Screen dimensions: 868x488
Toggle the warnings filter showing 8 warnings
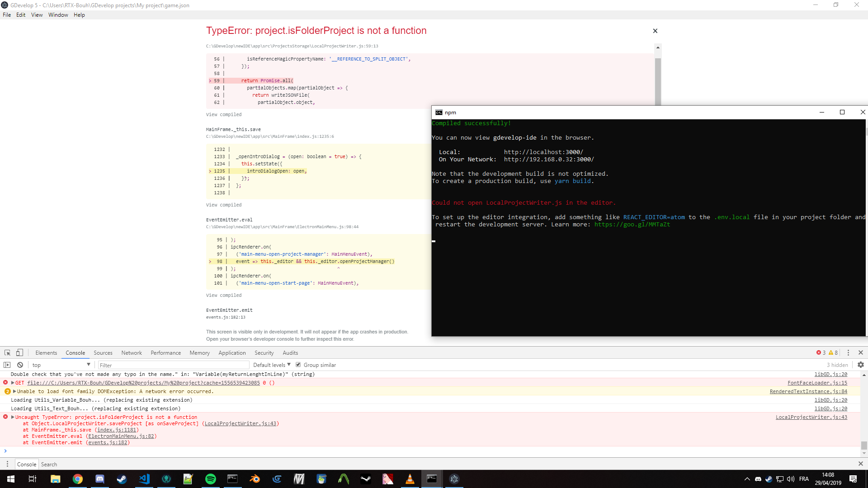834,352
